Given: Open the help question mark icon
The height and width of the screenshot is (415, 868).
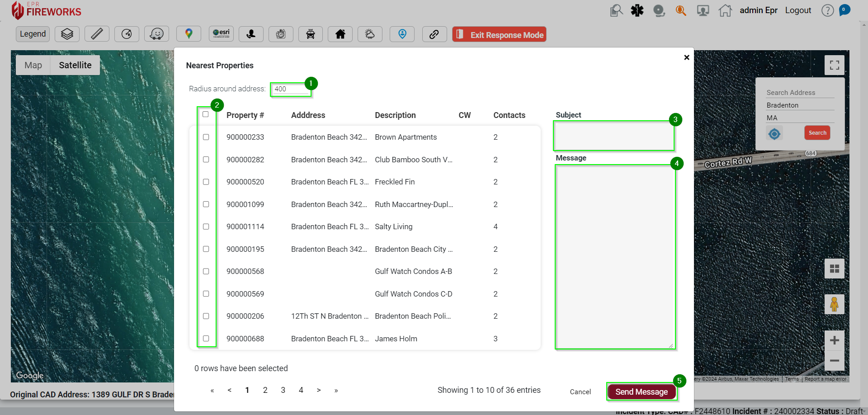Looking at the screenshot, I should click(x=827, y=10).
